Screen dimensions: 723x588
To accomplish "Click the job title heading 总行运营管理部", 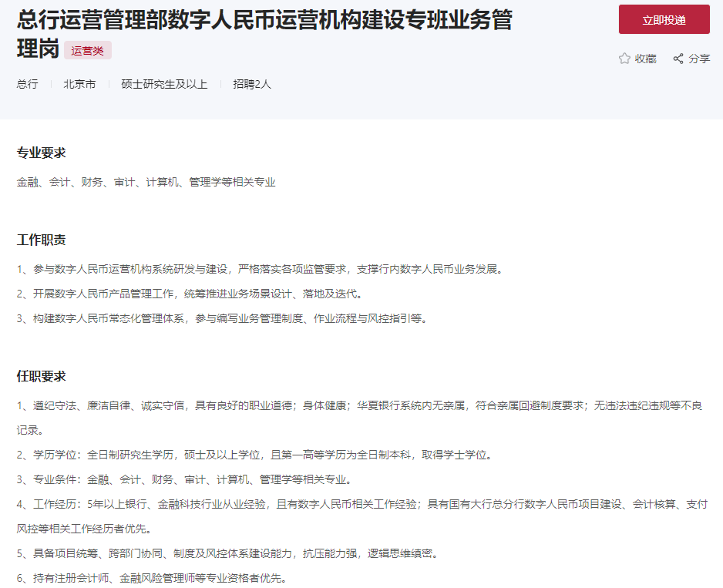I will 264,34.
